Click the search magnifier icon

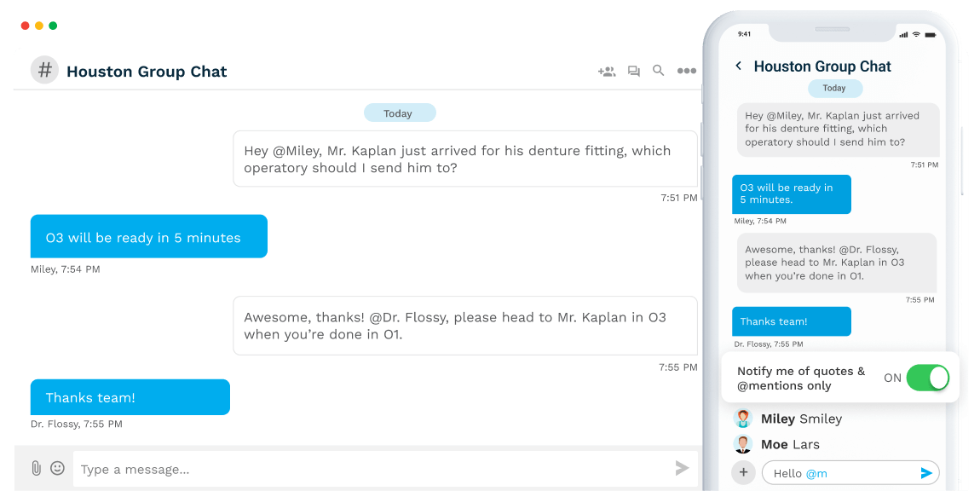(658, 71)
